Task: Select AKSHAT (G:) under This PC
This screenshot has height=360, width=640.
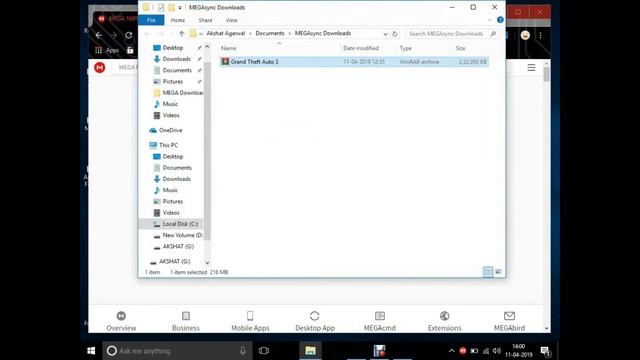Action: (x=178, y=247)
